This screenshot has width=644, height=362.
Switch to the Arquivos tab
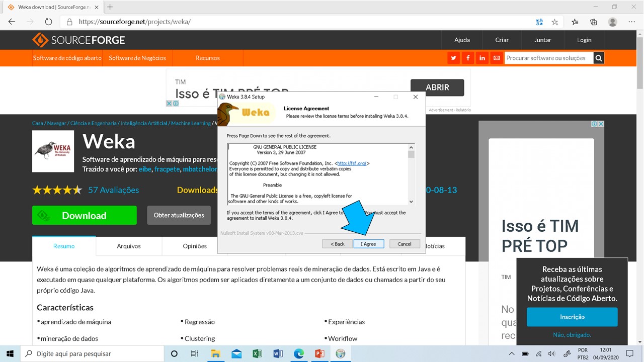click(129, 246)
